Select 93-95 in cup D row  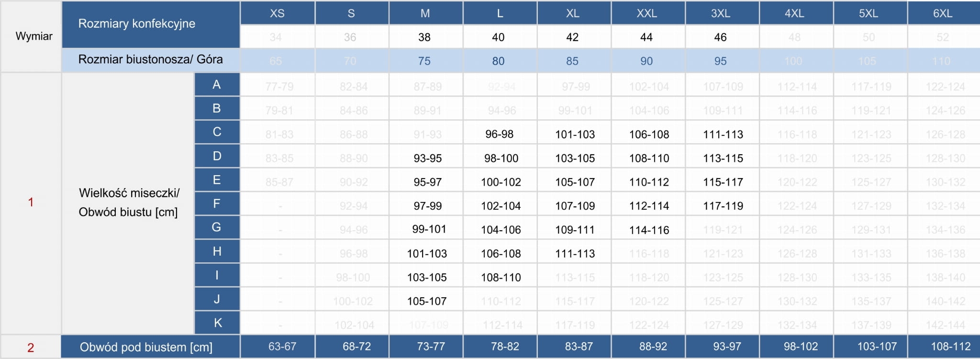(x=427, y=158)
